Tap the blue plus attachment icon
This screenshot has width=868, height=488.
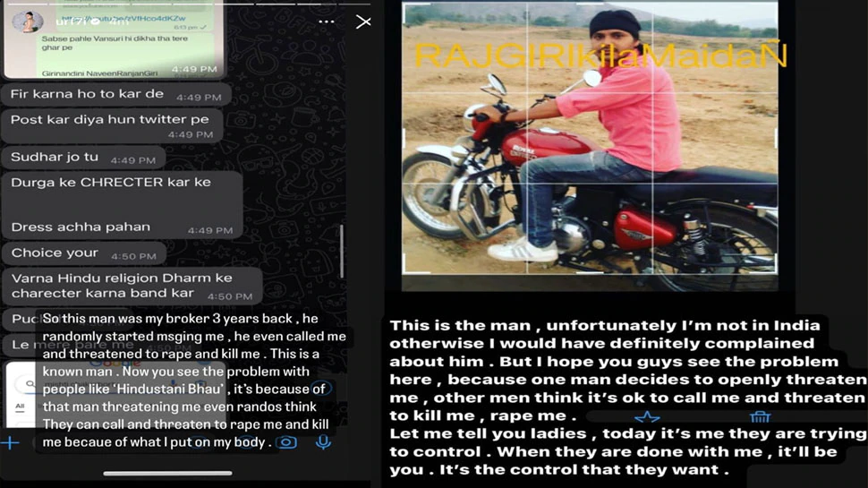pyautogui.click(x=10, y=442)
